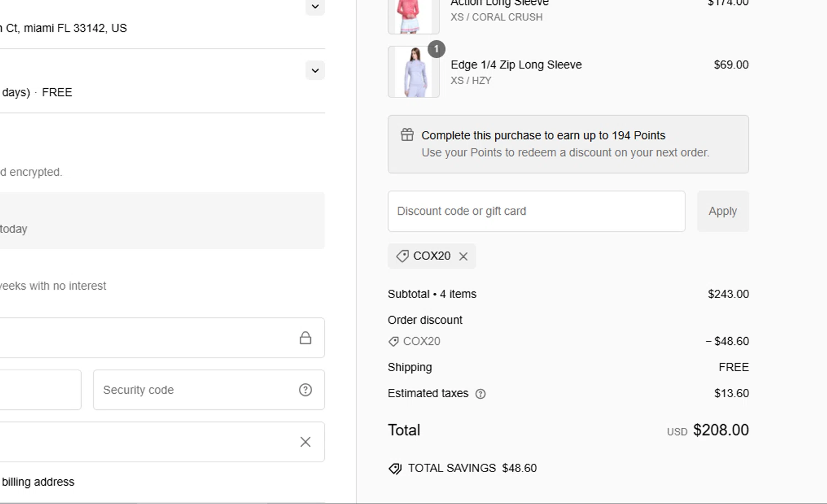Click the $208.00 total amount

click(721, 430)
